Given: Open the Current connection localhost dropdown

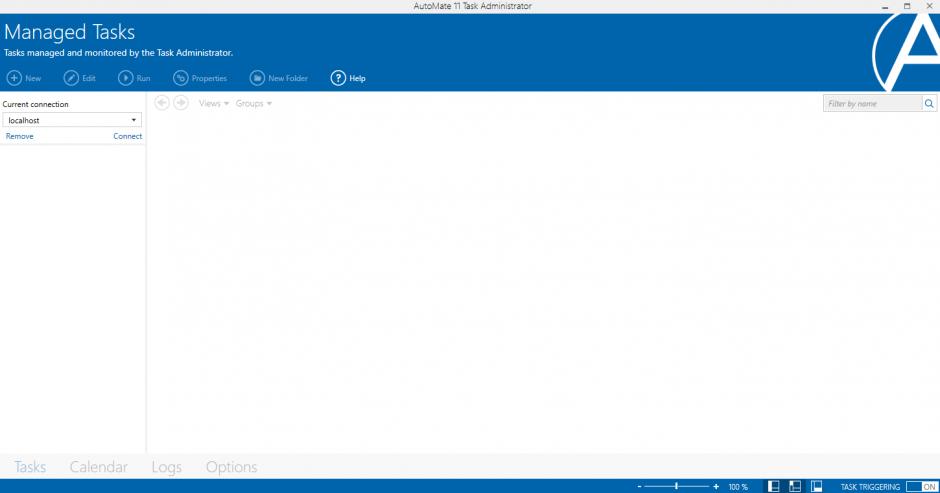Looking at the screenshot, I should pos(72,120).
